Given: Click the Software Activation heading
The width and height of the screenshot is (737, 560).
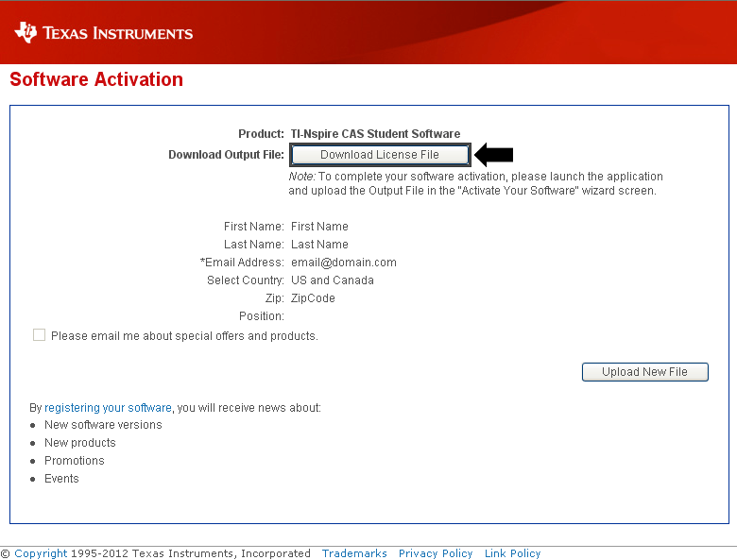Looking at the screenshot, I should click(96, 79).
